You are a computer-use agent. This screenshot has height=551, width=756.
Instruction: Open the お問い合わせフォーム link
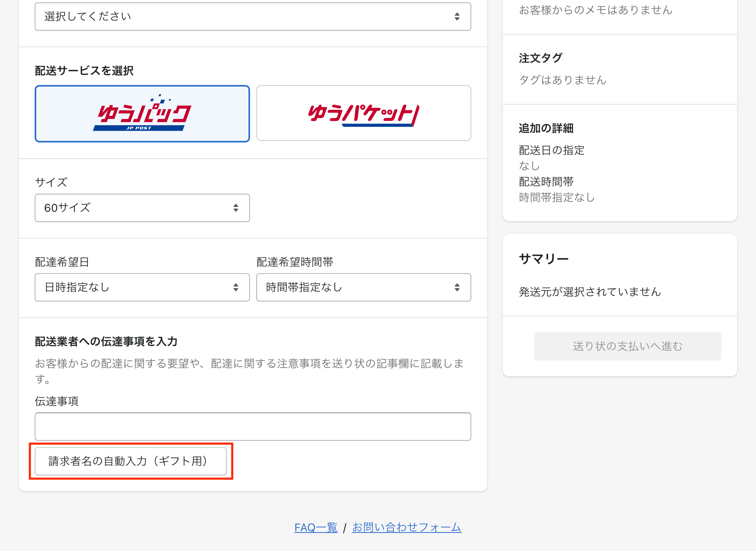point(406,527)
